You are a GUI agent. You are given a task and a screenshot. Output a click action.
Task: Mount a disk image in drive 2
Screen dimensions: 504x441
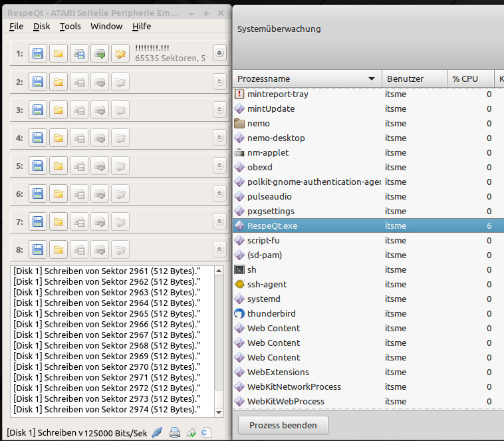[x=38, y=82]
